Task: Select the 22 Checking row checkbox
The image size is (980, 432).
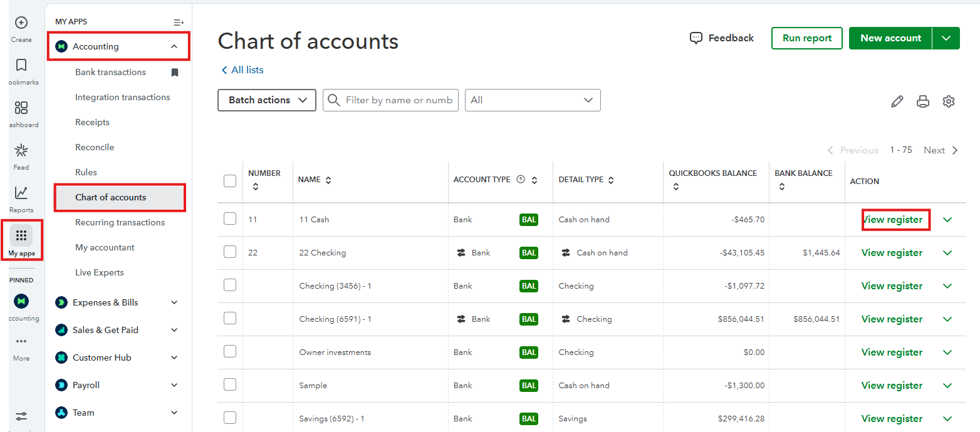Action: pos(230,252)
